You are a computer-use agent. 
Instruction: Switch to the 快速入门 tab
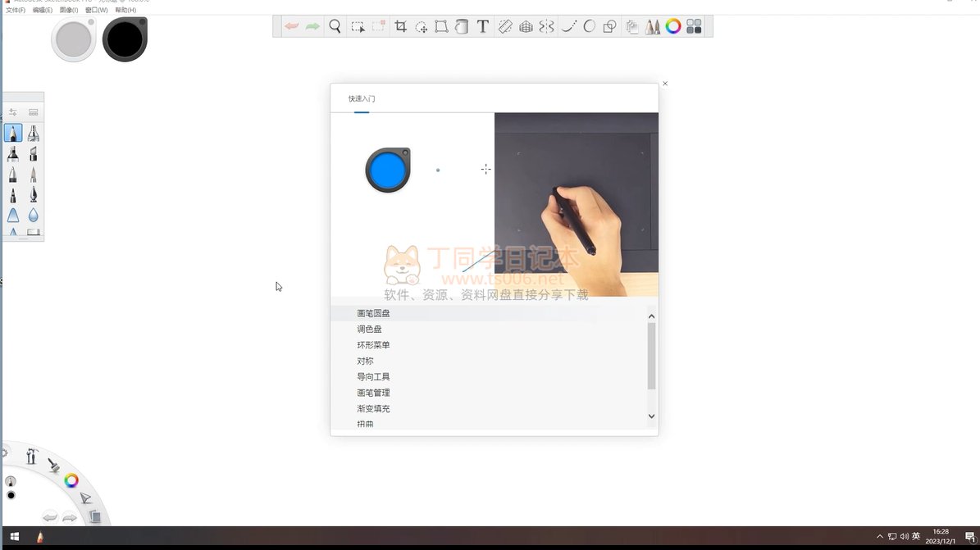tap(362, 98)
